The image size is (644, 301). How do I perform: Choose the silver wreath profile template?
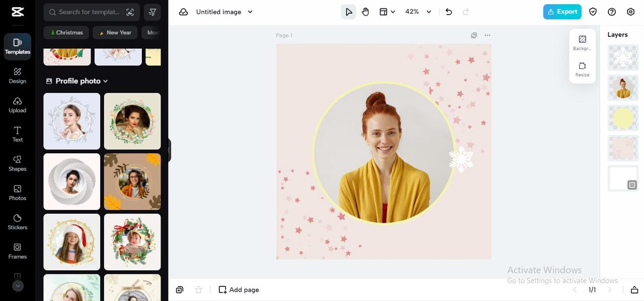(72, 121)
